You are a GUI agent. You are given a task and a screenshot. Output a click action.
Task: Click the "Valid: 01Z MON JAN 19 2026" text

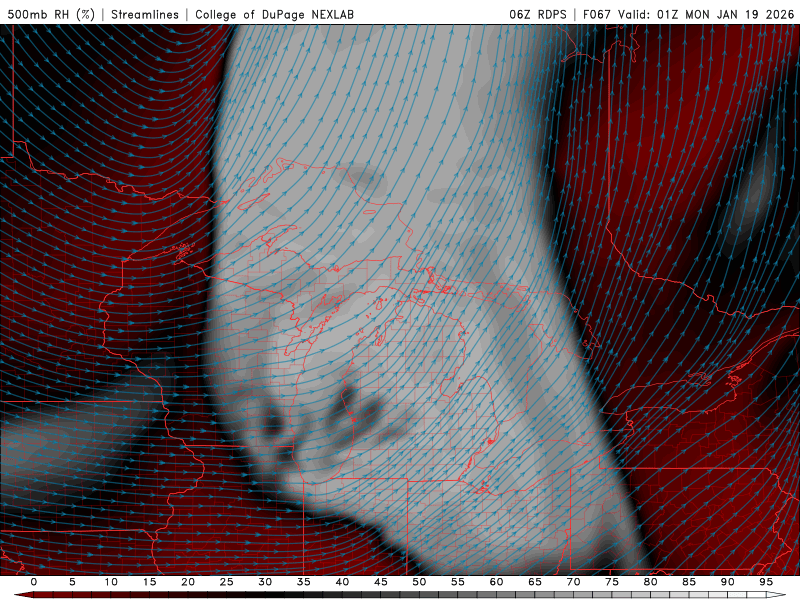tap(706, 14)
